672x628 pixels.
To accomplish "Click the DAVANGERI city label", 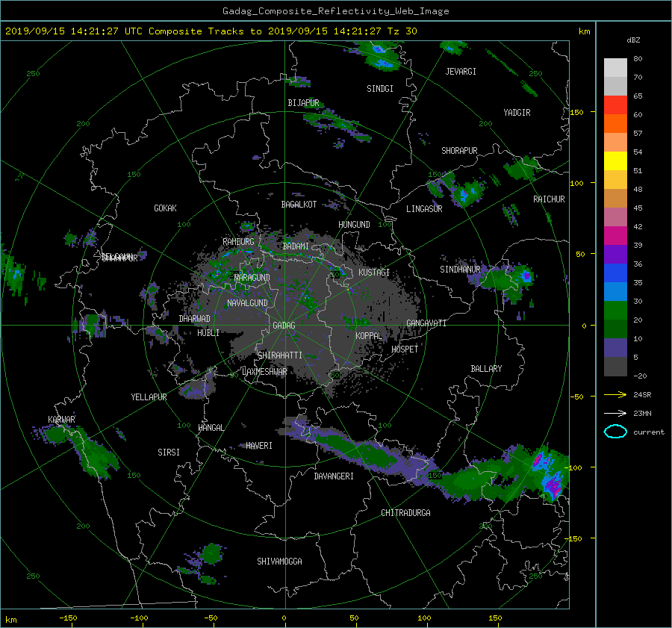I will [x=334, y=476].
